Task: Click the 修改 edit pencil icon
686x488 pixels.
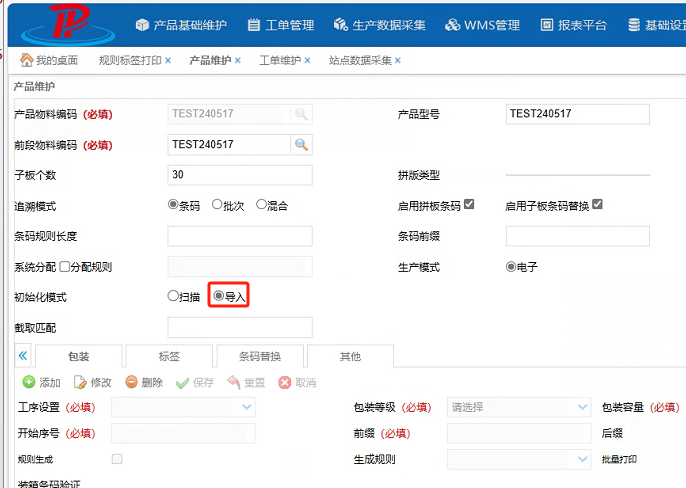Action: click(81, 382)
